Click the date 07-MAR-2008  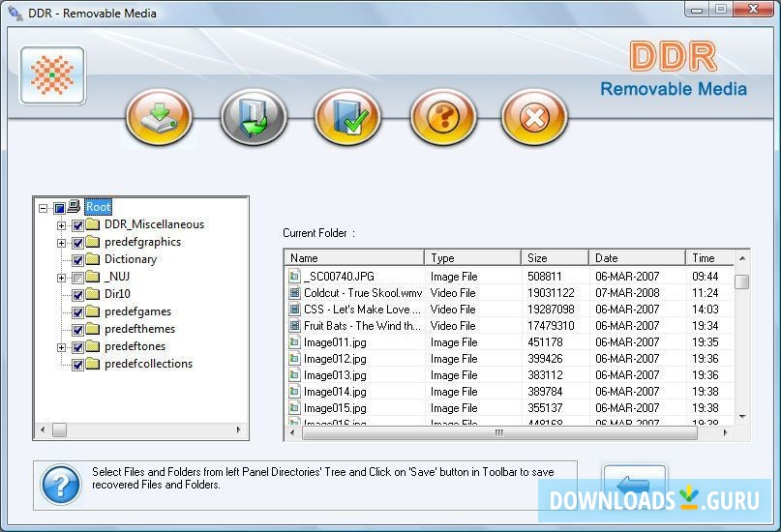tap(627, 293)
